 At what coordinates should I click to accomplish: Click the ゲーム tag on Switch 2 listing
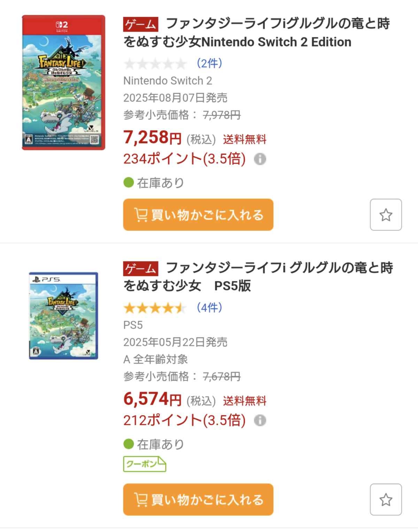141,24
